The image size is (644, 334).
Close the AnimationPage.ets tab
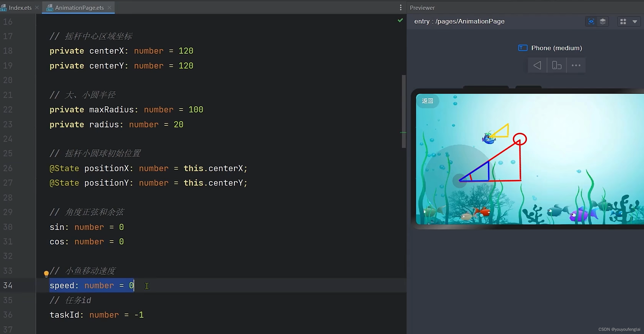[x=110, y=8]
